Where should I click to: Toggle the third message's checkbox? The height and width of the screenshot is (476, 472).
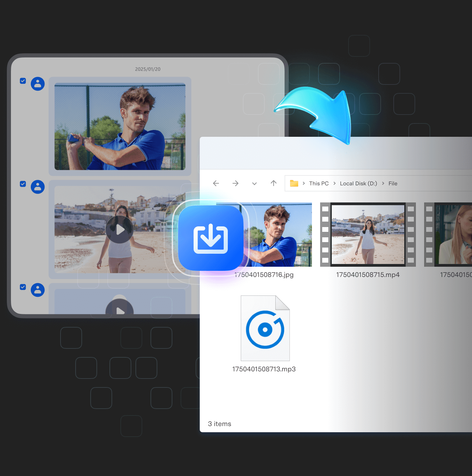coord(23,287)
